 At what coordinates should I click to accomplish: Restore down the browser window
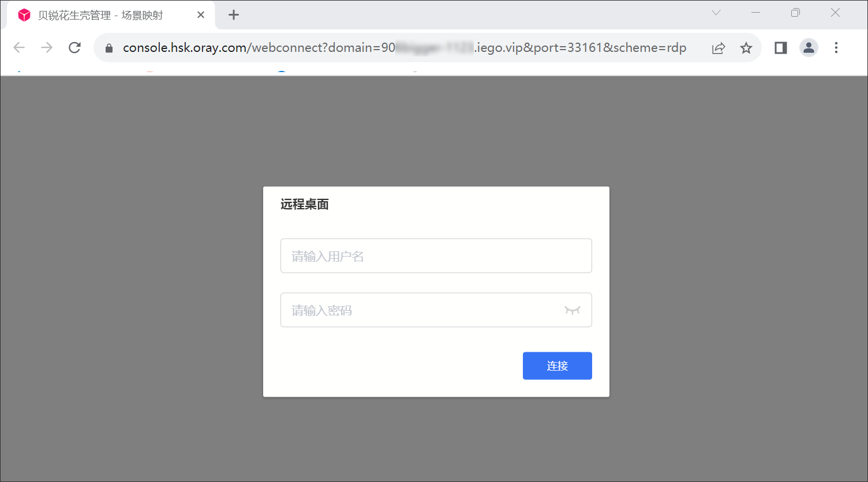[795, 13]
